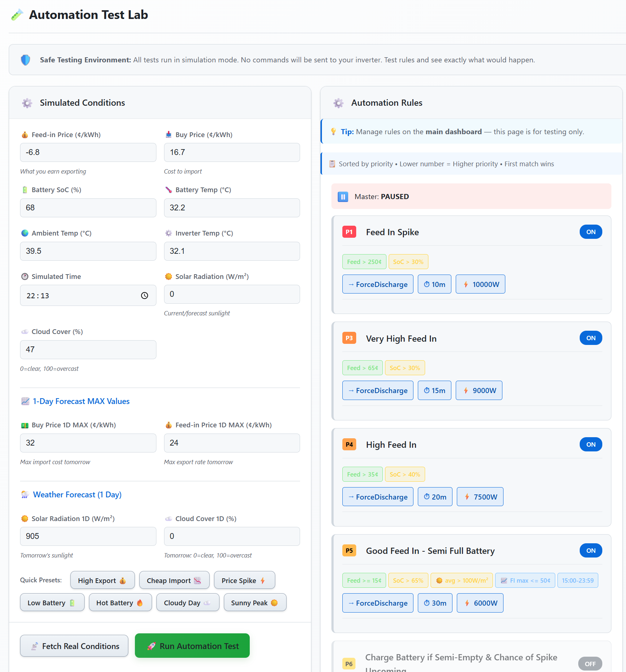Click the Cloud Cover percentage input field
The width and height of the screenshot is (626, 672).
pyautogui.click(x=88, y=349)
